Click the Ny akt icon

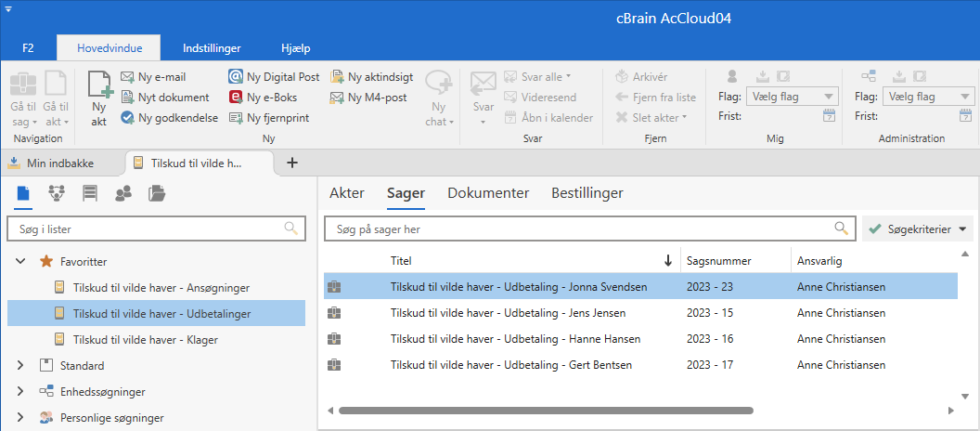[x=98, y=88]
